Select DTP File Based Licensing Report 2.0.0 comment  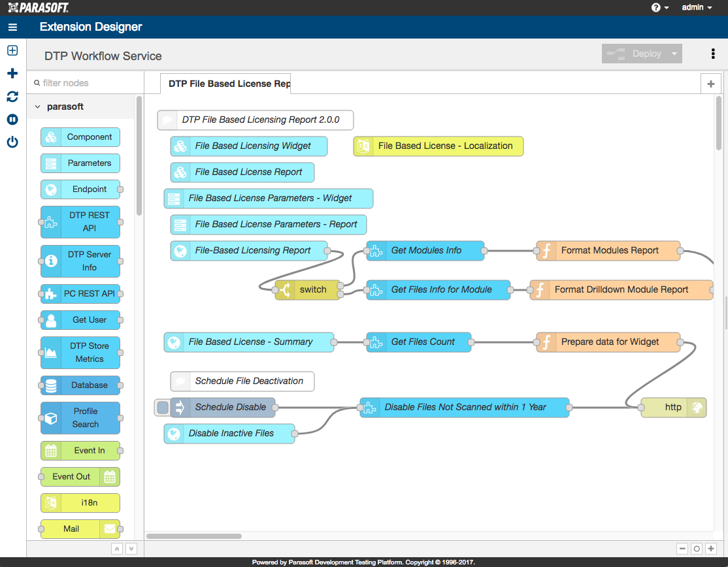(x=256, y=120)
